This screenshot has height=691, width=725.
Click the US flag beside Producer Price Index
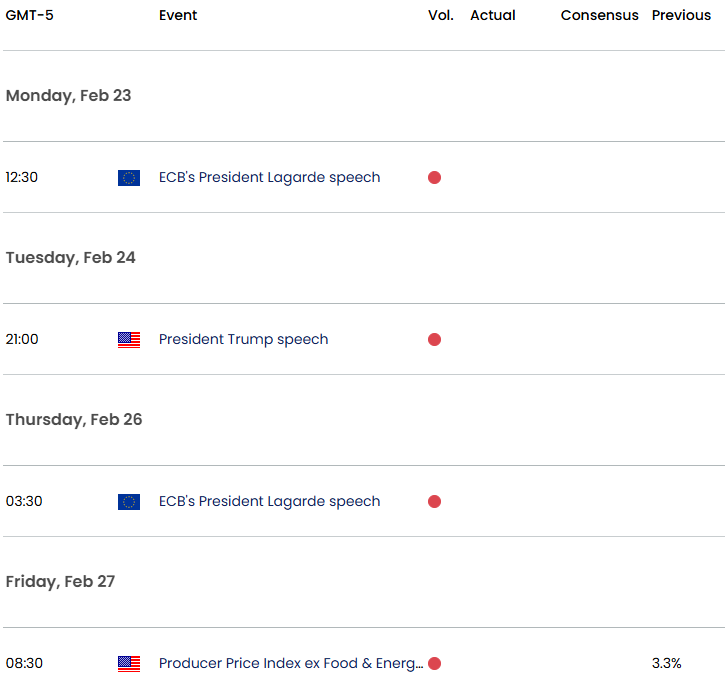coord(128,664)
